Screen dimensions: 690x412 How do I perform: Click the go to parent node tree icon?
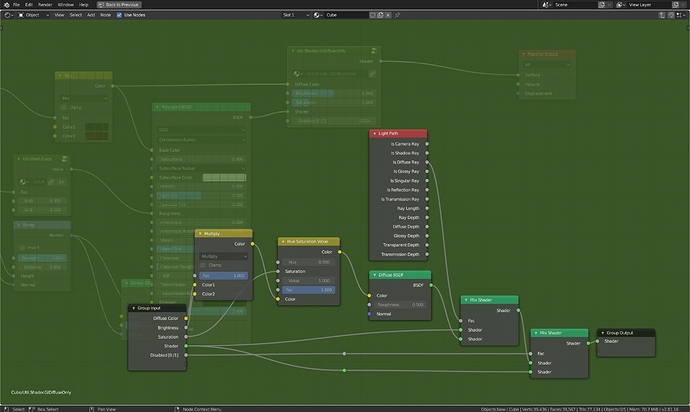[x=661, y=15]
